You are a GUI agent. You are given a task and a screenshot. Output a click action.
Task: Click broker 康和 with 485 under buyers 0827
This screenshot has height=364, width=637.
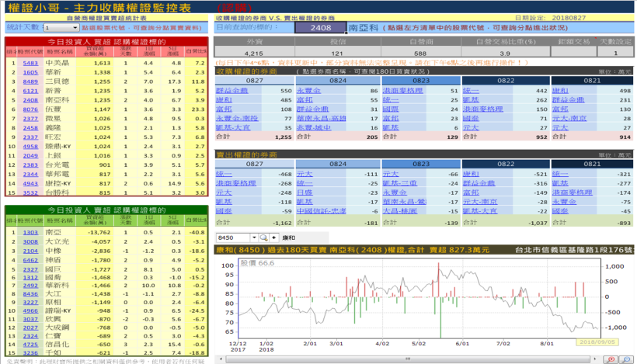pyautogui.click(x=224, y=100)
